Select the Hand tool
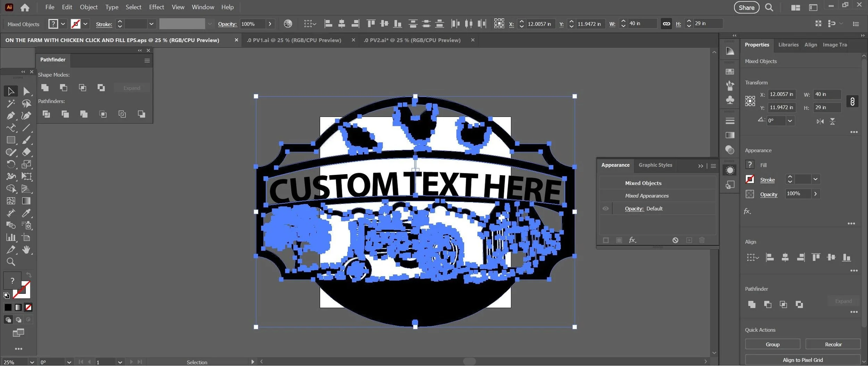This screenshot has height=366, width=868. tap(26, 250)
